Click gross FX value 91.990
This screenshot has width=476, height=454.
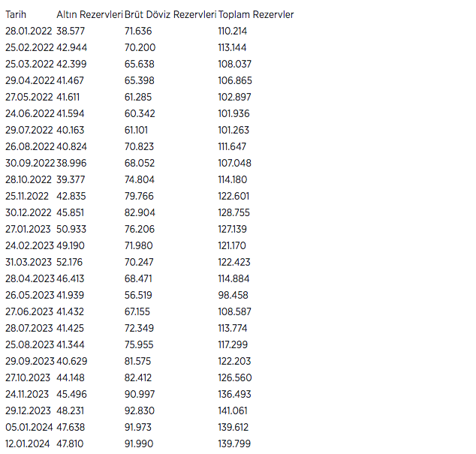pos(140,443)
